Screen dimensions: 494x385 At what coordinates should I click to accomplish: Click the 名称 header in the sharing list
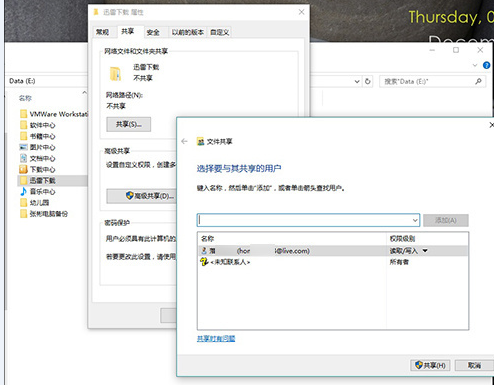click(207, 238)
